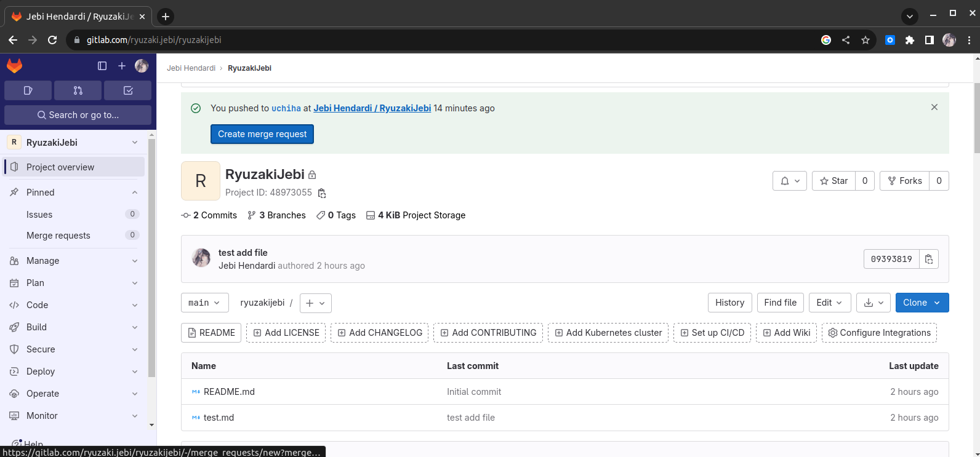Open the tab search dropdown arrow
The height and width of the screenshot is (457, 980).
pyautogui.click(x=910, y=17)
